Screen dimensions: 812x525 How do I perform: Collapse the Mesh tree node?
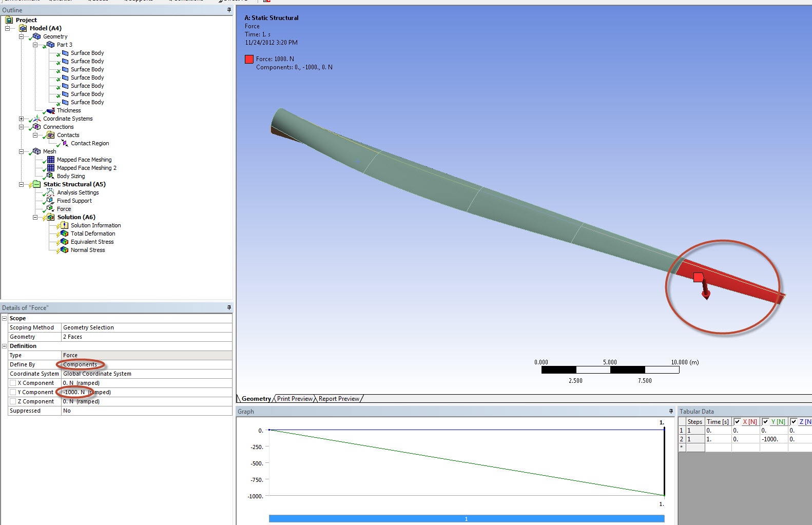pyautogui.click(x=21, y=151)
